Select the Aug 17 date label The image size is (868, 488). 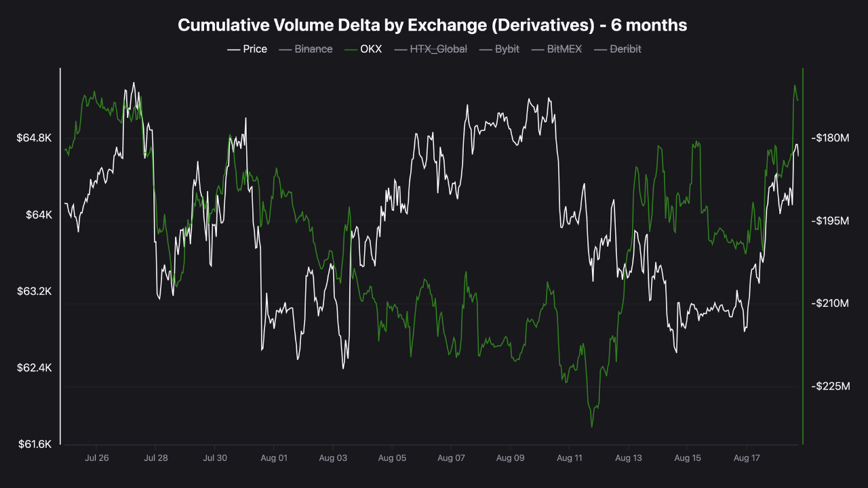click(746, 458)
